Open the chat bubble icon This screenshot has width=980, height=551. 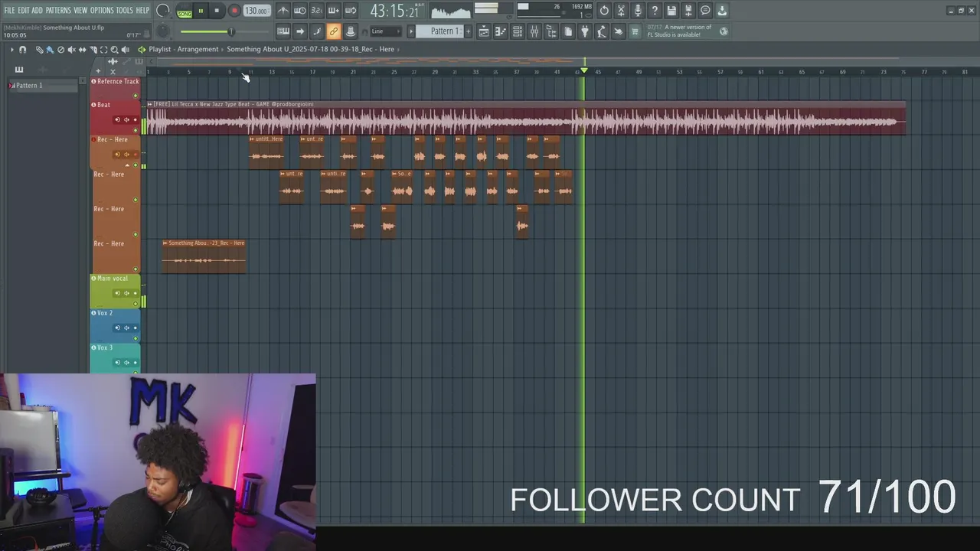[x=705, y=11]
